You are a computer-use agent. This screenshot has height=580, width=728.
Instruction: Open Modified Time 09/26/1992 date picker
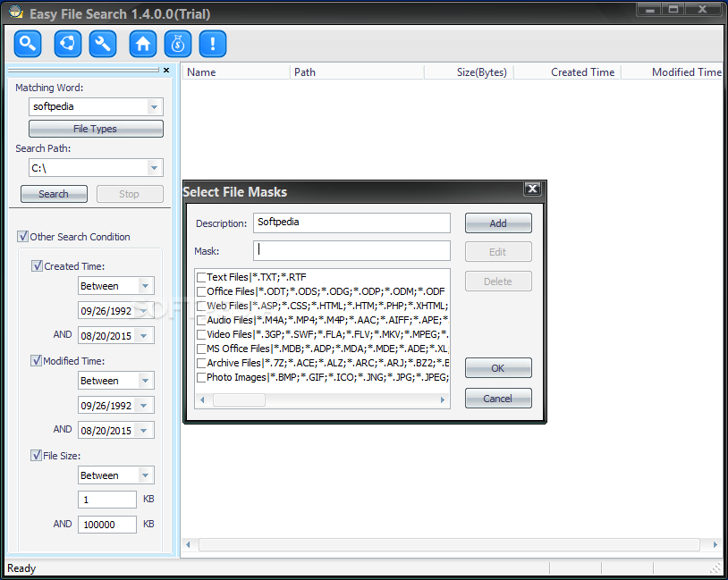click(x=143, y=406)
